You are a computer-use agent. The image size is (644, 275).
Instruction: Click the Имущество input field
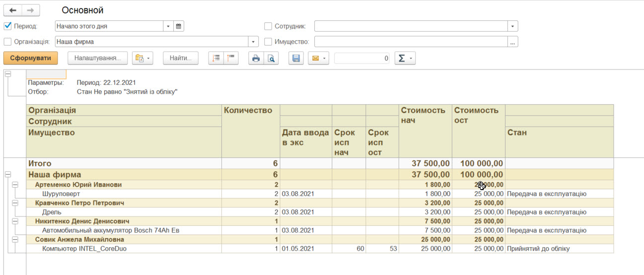point(410,42)
